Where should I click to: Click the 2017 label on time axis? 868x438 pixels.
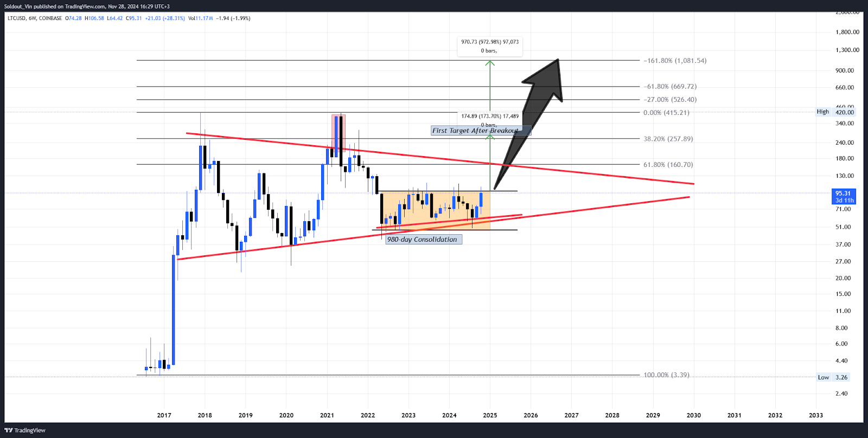coord(164,415)
